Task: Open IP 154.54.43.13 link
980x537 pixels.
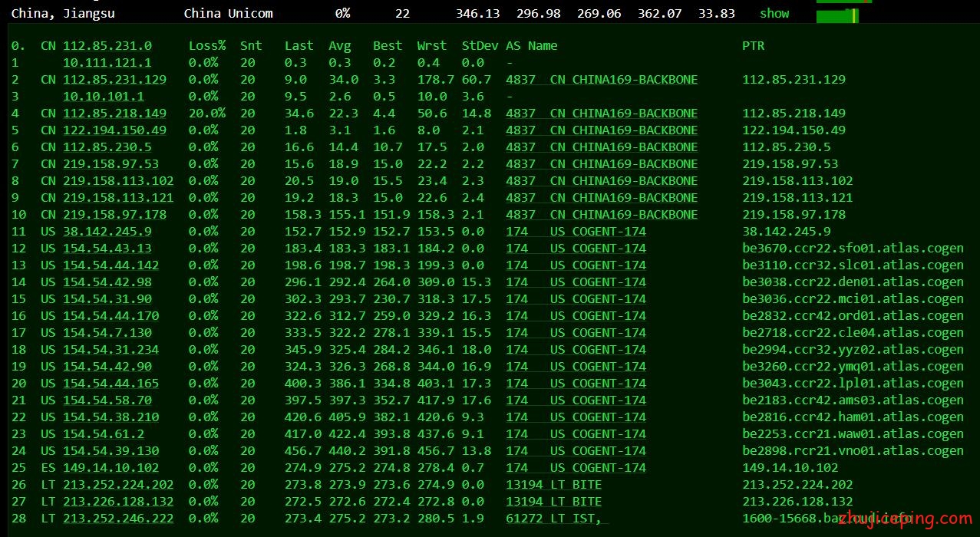Action: click(x=107, y=249)
